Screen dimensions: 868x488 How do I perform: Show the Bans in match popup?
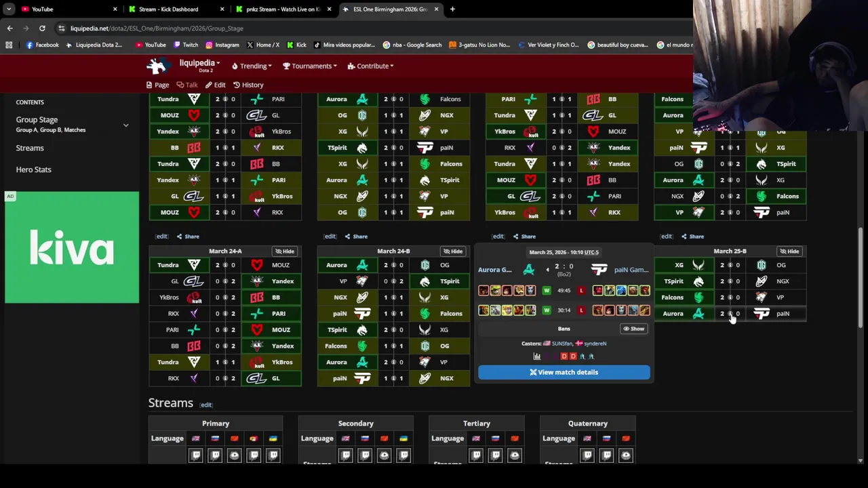coord(634,329)
